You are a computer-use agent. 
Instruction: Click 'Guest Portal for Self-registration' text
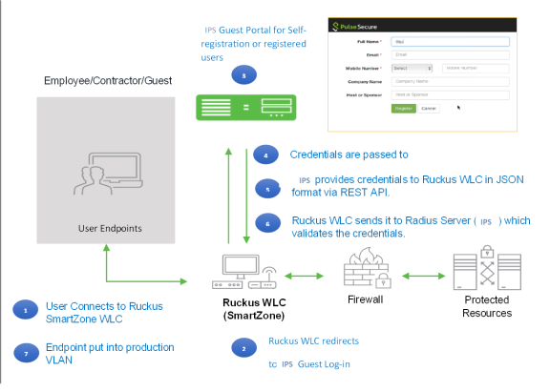(x=254, y=37)
